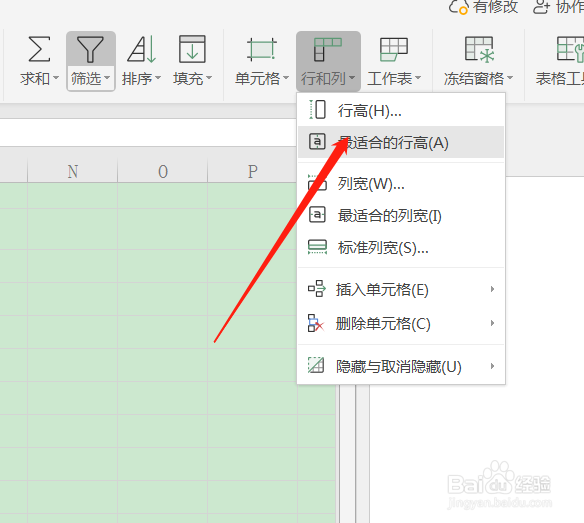Select column O header
584x523 pixels.
tap(163, 171)
